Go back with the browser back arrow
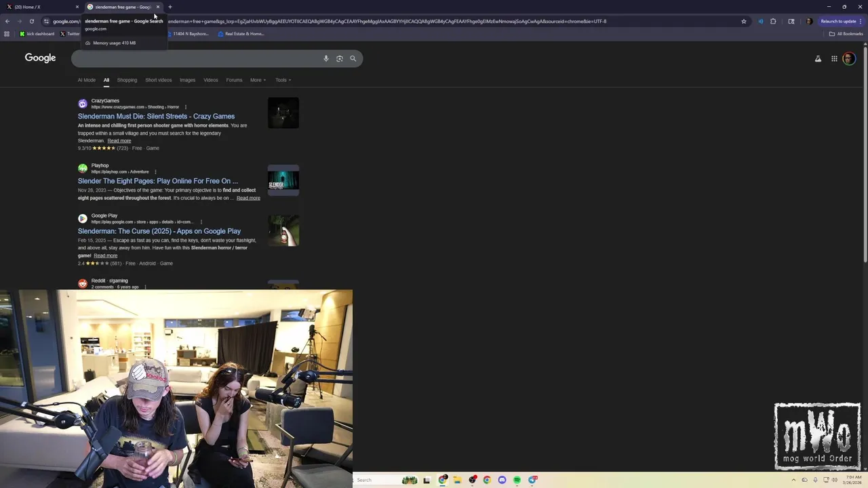 pyautogui.click(x=7, y=21)
